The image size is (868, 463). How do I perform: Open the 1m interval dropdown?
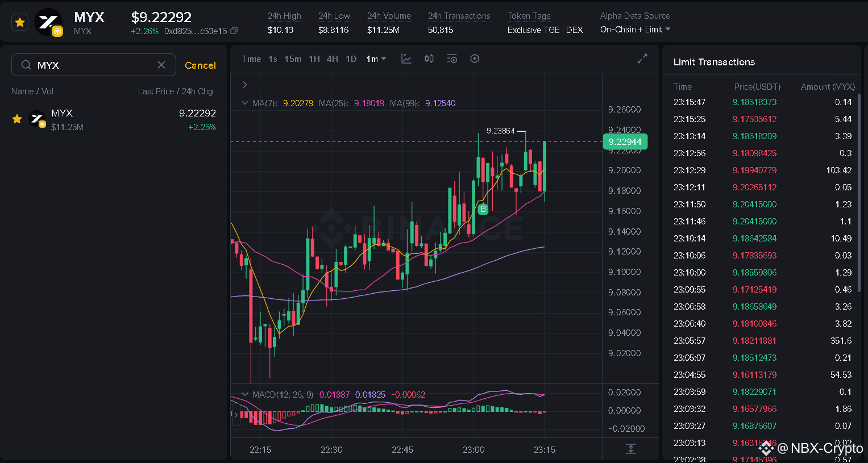coord(376,59)
